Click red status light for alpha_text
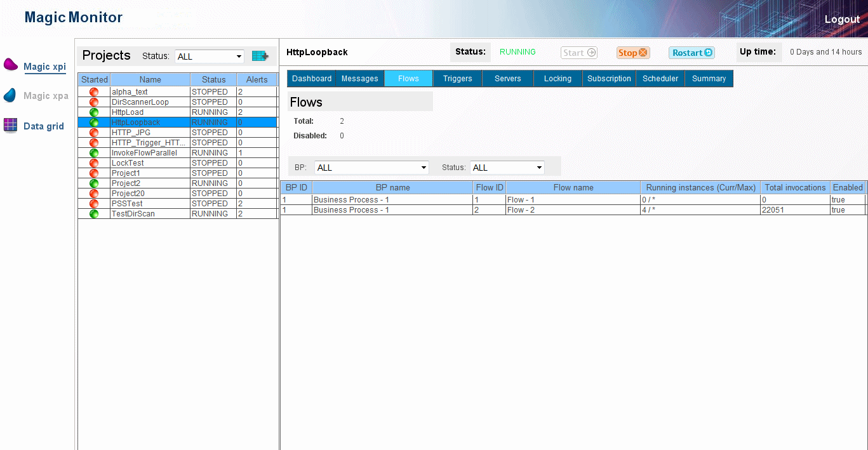Image resolution: width=868 pixels, height=450 pixels. [x=94, y=92]
